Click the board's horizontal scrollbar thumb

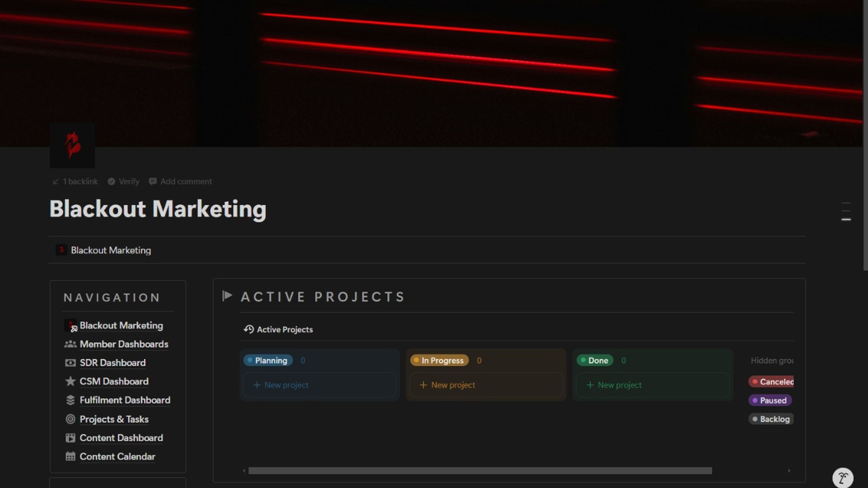point(480,471)
